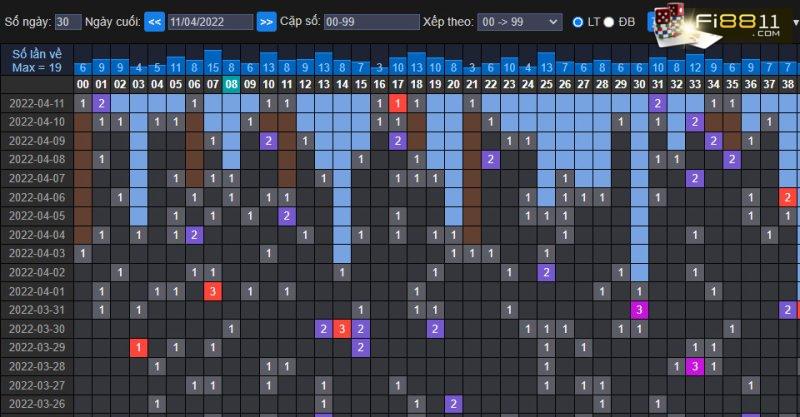This screenshot has height=417, width=800.
Task: Click count bar 12 above column 33
Action: 695,64
